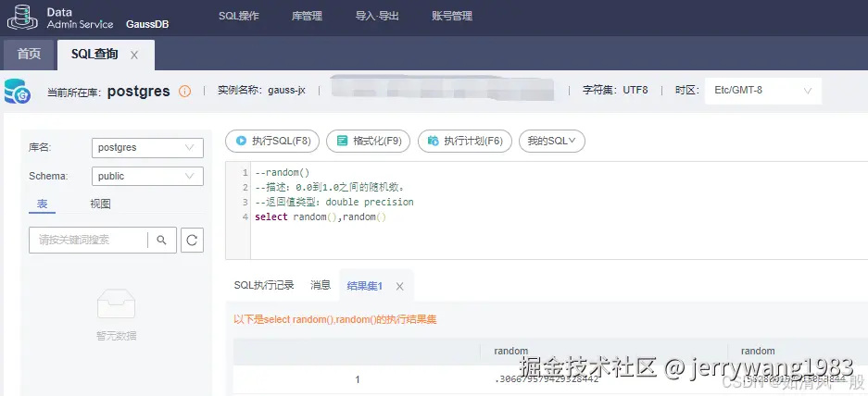
Task: Click the refresh icon beside search box
Action: click(192, 240)
